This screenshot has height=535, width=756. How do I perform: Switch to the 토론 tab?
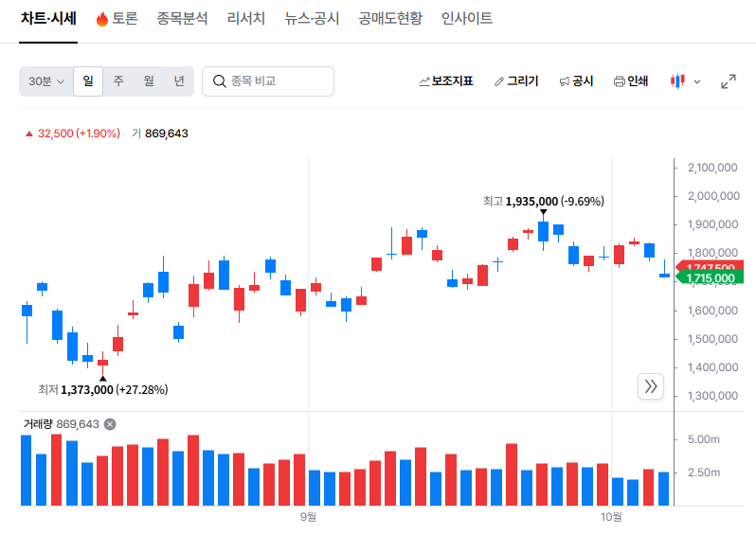tap(117, 18)
